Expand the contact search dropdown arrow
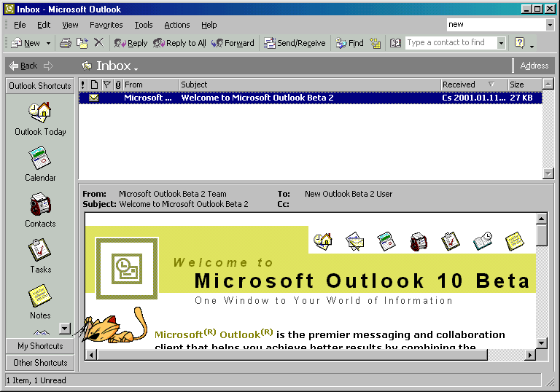The height and width of the screenshot is (392, 560). (502, 43)
